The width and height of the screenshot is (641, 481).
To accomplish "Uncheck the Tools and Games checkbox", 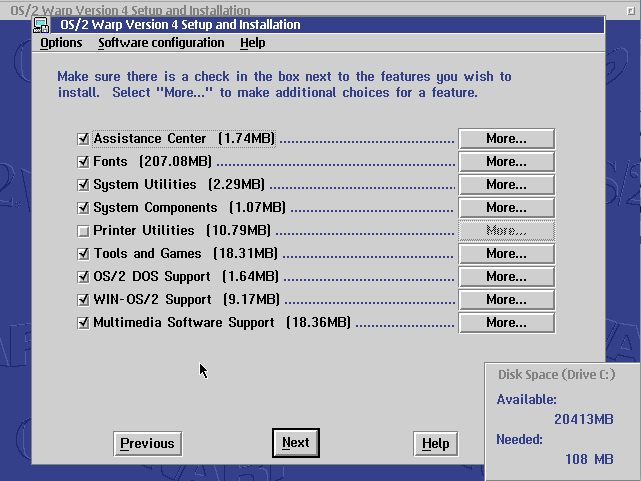I will [x=83, y=254].
